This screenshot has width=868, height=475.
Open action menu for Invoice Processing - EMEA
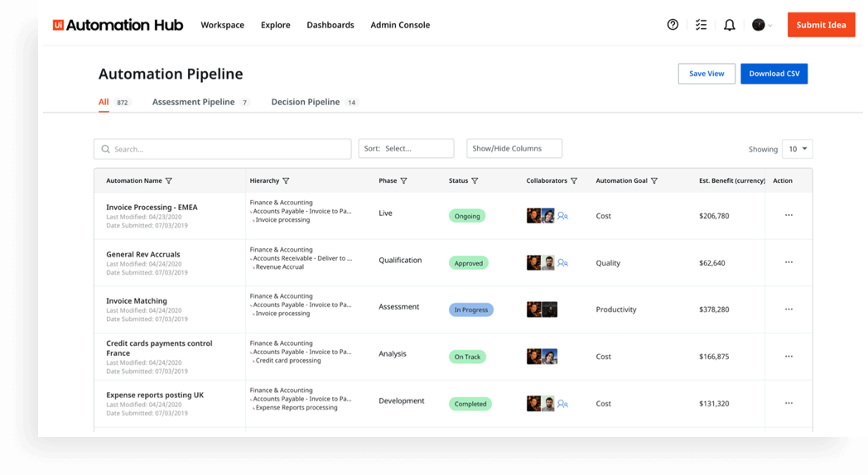(x=788, y=215)
